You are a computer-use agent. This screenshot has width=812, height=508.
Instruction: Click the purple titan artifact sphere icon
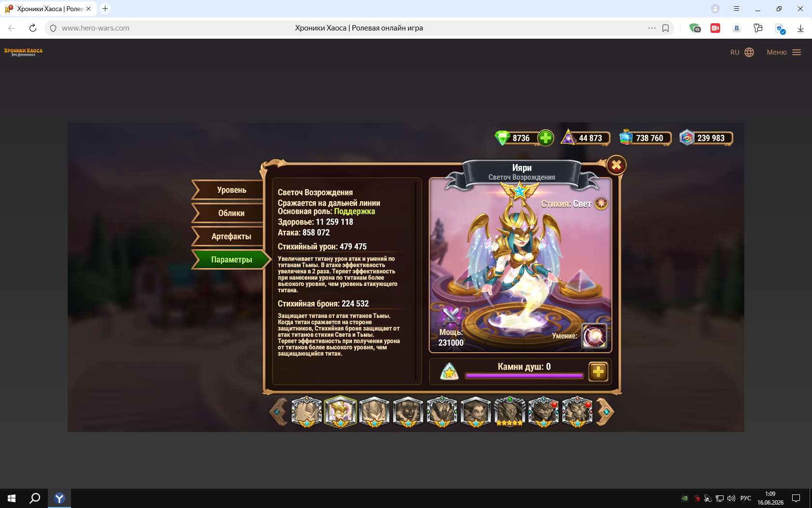coord(568,137)
